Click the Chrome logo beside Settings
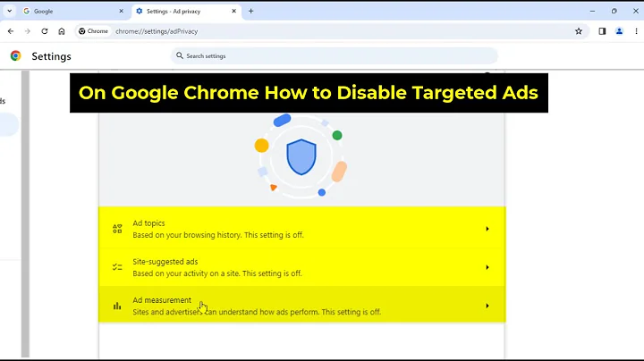644x361 pixels. (15, 55)
